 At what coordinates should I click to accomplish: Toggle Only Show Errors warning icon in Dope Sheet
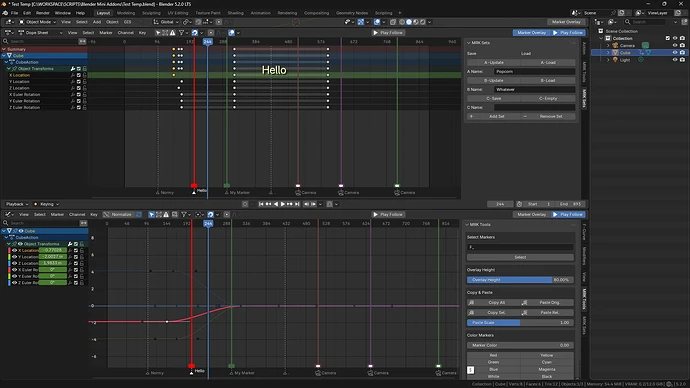click(172, 33)
